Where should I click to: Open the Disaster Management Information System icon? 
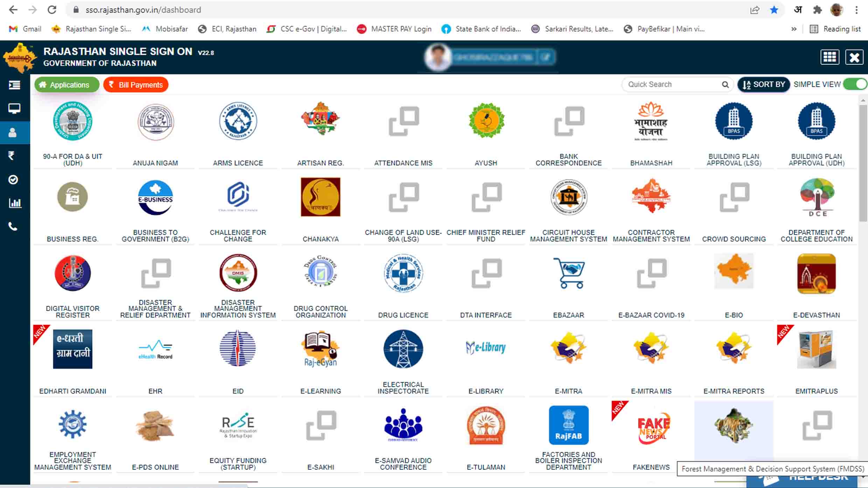coord(238,273)
